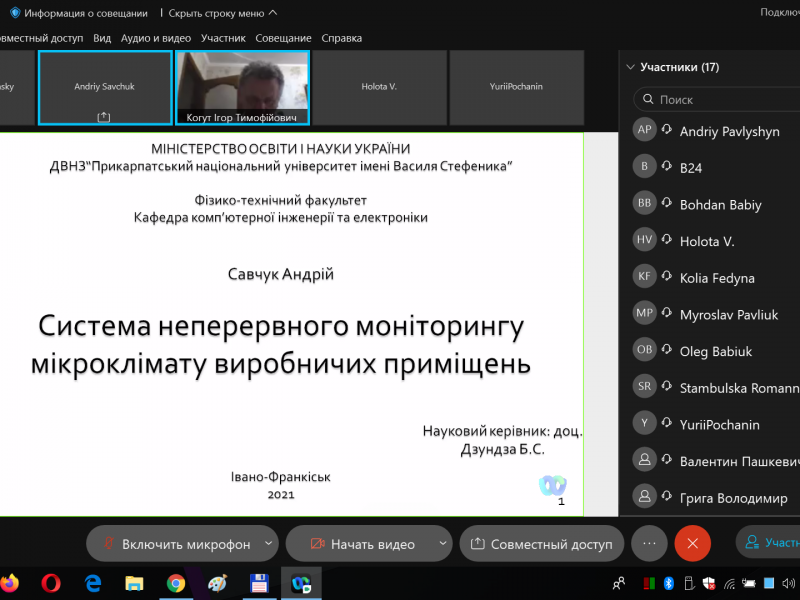The width and height of the screenshot is (800, 600).
Task: Toggle the participants panel button
Action: pos(770,543)
